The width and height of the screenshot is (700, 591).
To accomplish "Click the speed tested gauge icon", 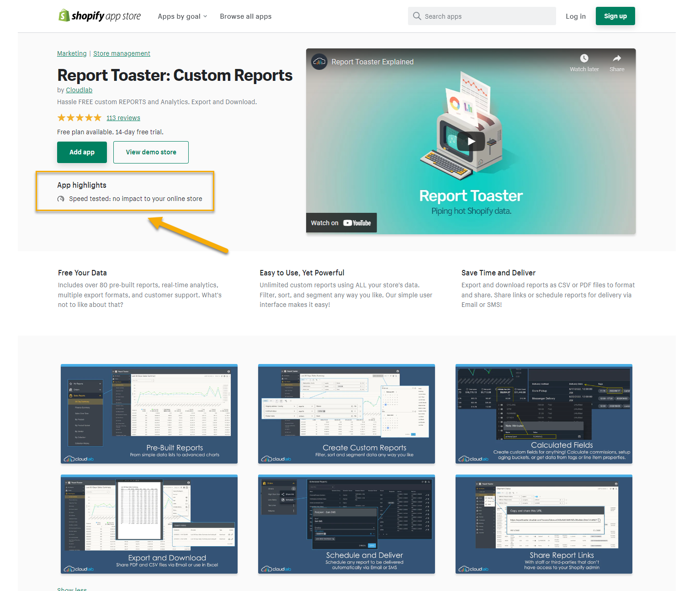I will pos(61,199).
